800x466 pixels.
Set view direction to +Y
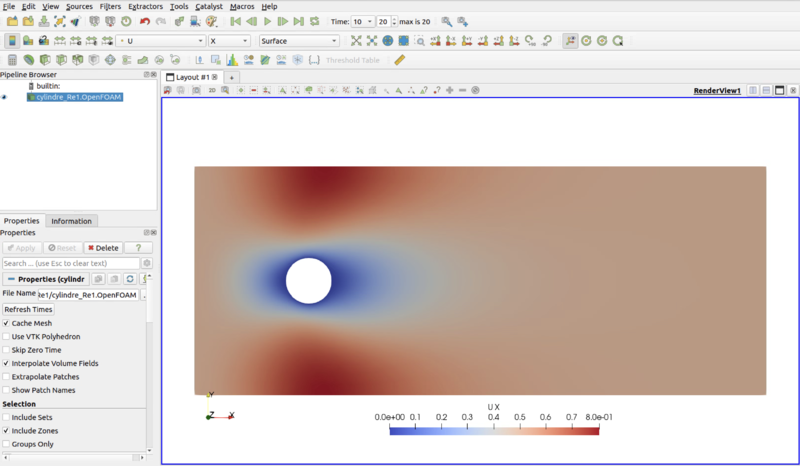[x=467, y=41]
